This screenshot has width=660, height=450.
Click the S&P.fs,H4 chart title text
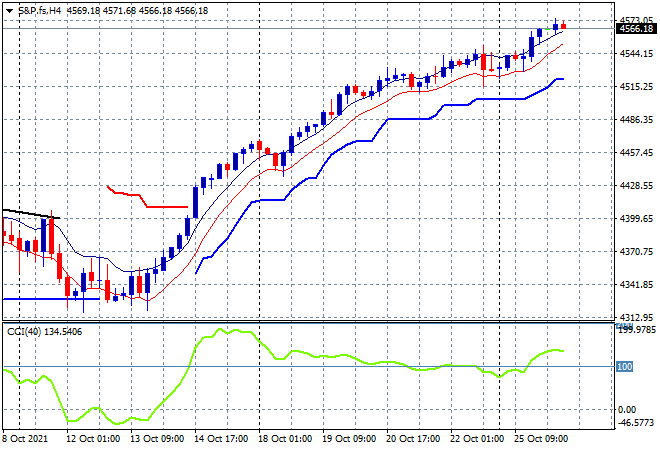(x=40, y=11)
